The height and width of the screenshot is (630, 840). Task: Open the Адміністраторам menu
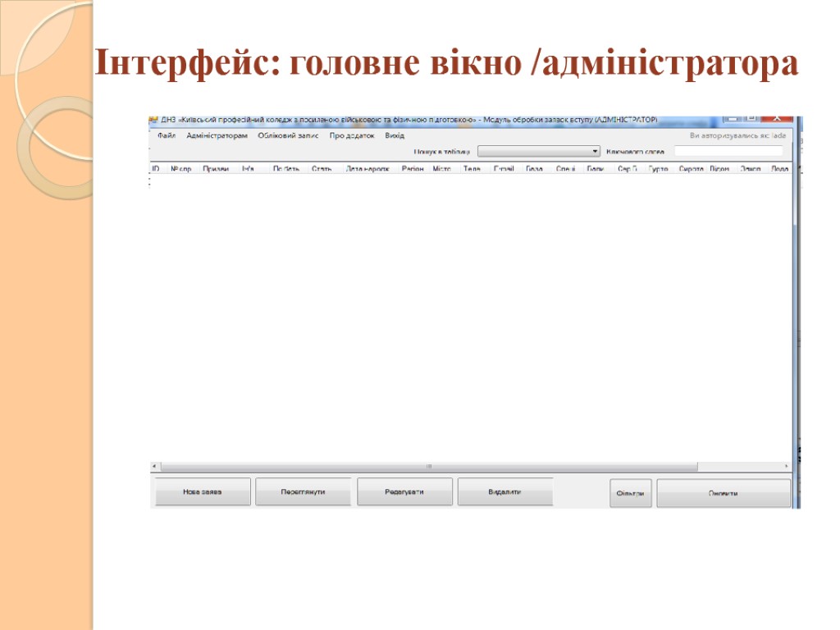tap(217, 135)
